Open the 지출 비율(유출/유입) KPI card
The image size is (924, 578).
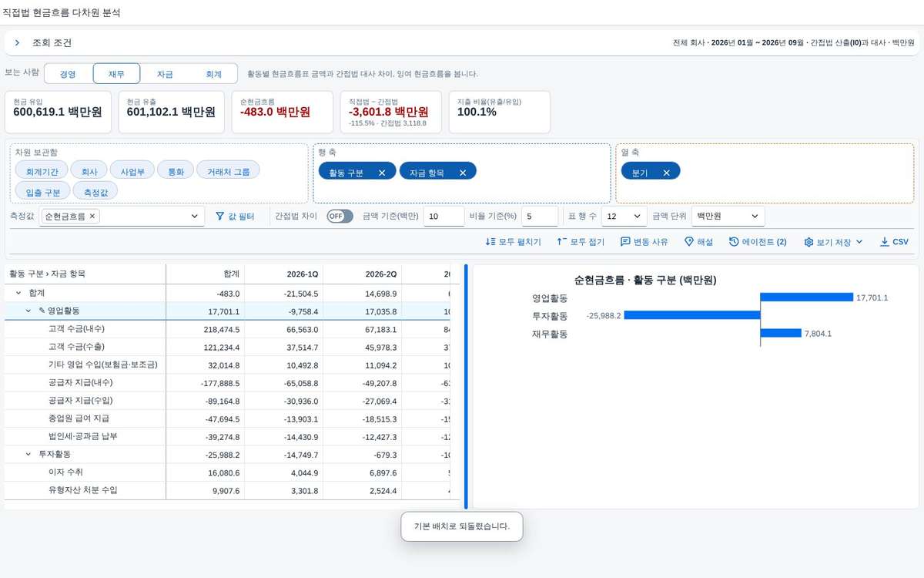(x=499, y=112)
